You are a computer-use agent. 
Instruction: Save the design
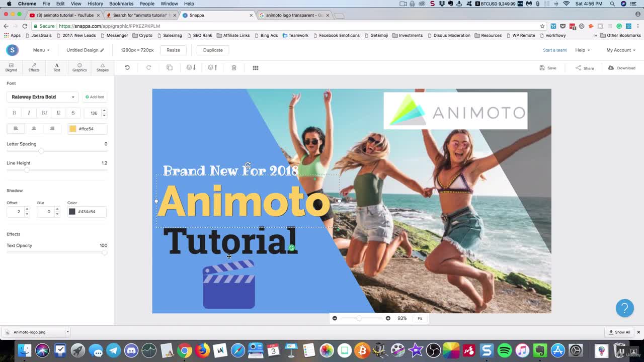[548, 68]
